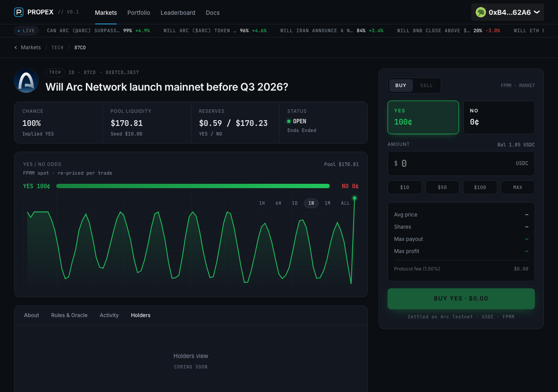
Task: Select the 6H chart range
Action: 279,203
